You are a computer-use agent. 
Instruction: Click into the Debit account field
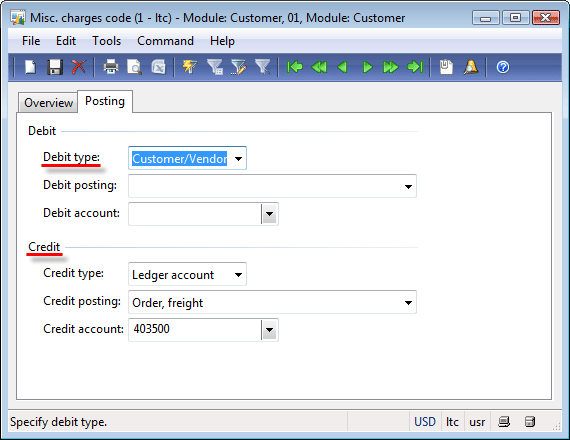(x=195, y=214)
